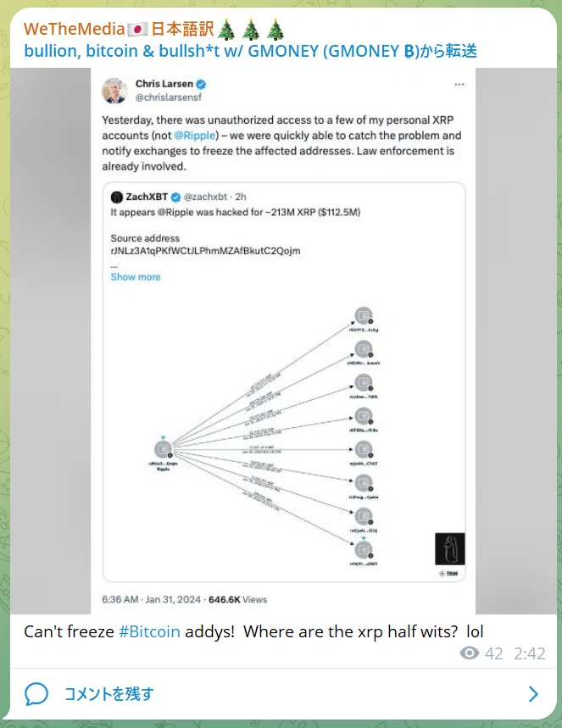Click the source Ripple wallet node in the graph
This screenshot has height=728, width=562.
[x=163, y=449]
